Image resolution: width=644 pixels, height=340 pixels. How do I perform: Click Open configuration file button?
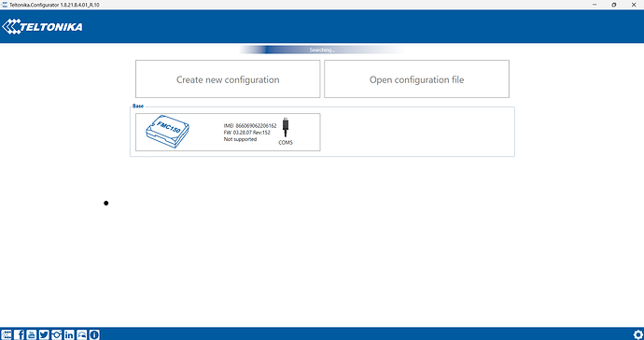(416, 79)
